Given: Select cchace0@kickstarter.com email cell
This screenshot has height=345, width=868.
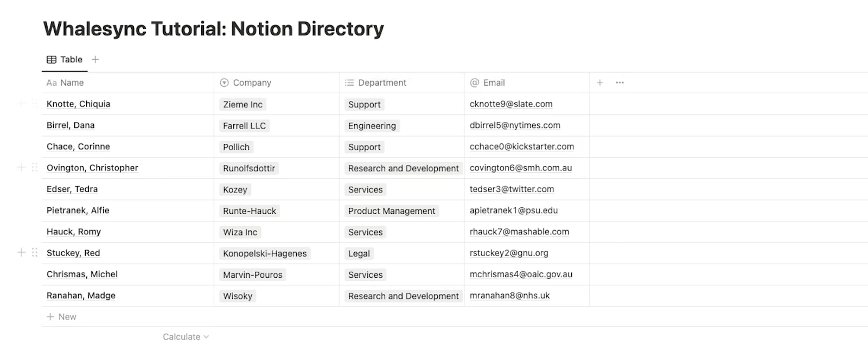Looking at the screenshot, I should point(527,146).
